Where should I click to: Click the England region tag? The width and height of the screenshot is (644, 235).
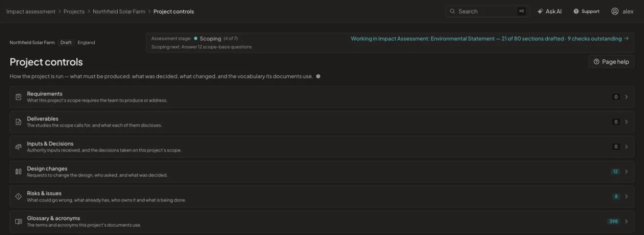[x=86, y=43]
